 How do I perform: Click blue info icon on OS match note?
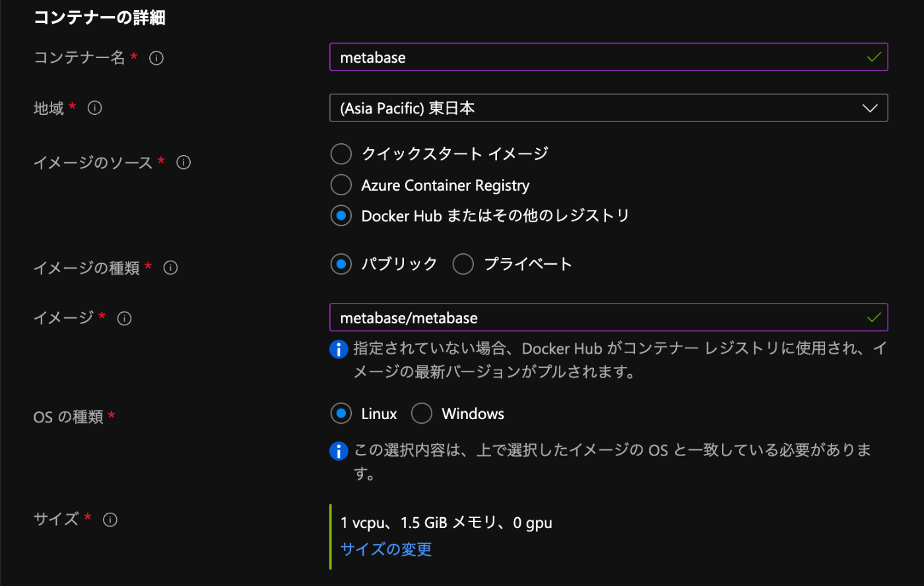(339, 451)
